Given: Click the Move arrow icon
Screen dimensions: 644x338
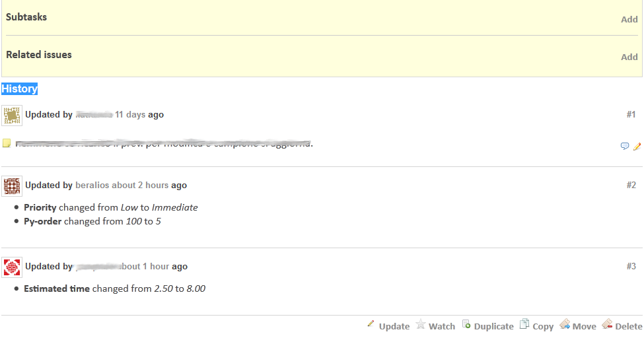Looking at the screenshot, I should tap(565, 324).
